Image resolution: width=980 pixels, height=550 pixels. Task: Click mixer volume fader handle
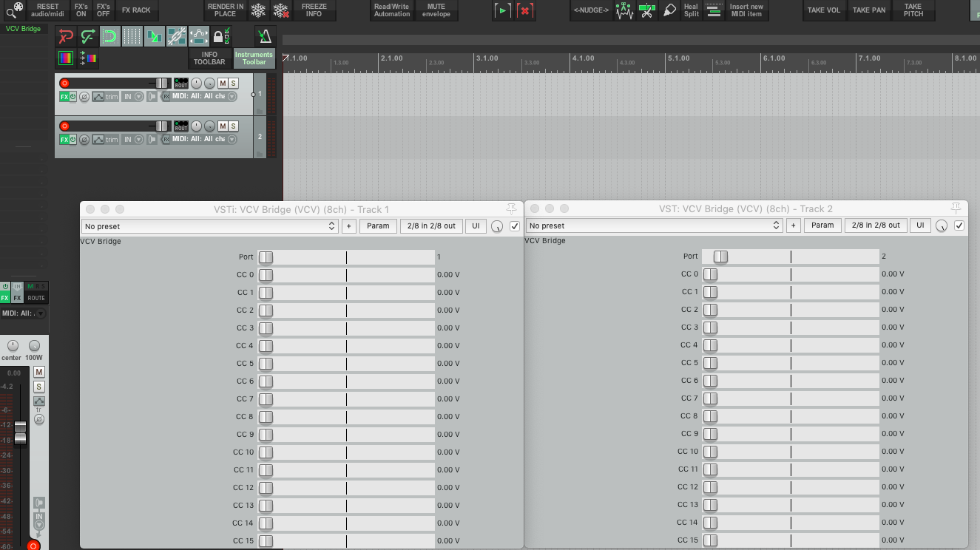pos(20,432)
